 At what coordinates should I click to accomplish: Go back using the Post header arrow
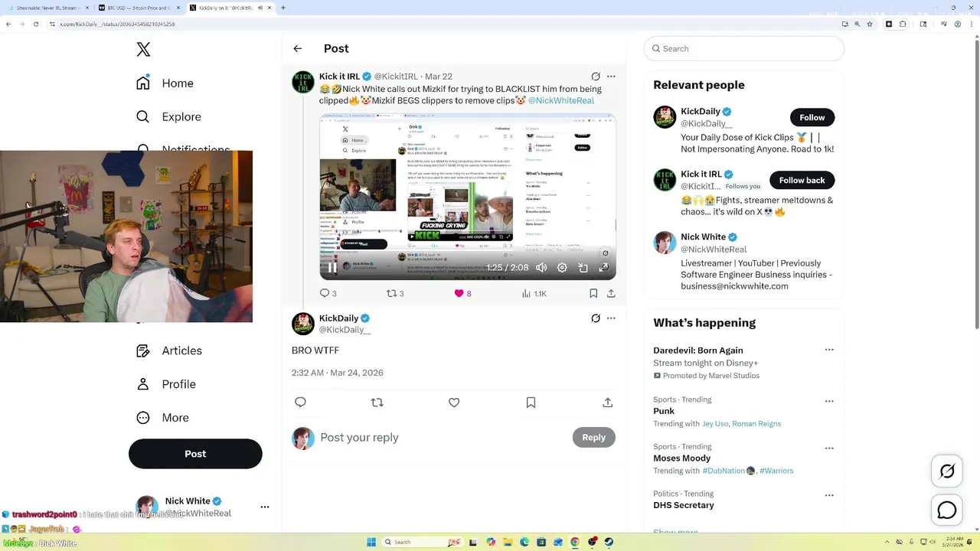298,49
